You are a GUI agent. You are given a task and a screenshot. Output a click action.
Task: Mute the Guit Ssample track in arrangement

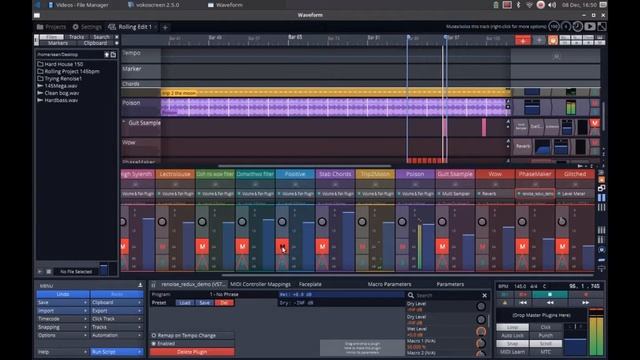click(x=595, y=122)
